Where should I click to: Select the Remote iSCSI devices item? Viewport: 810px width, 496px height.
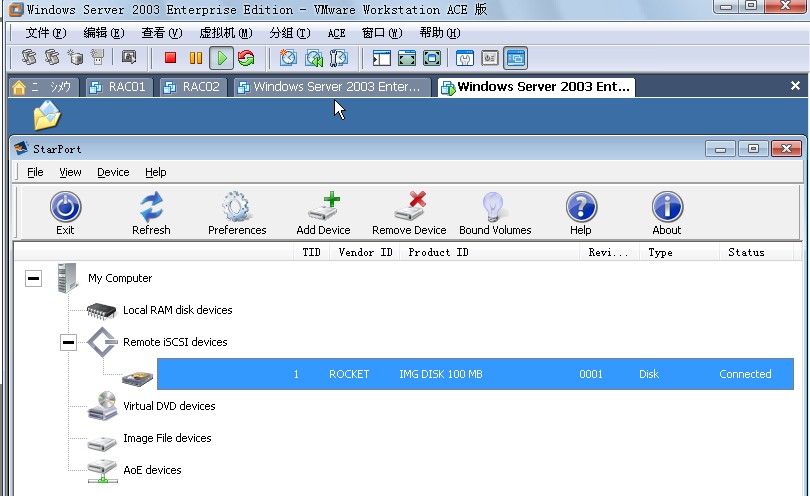pos(175,342)
